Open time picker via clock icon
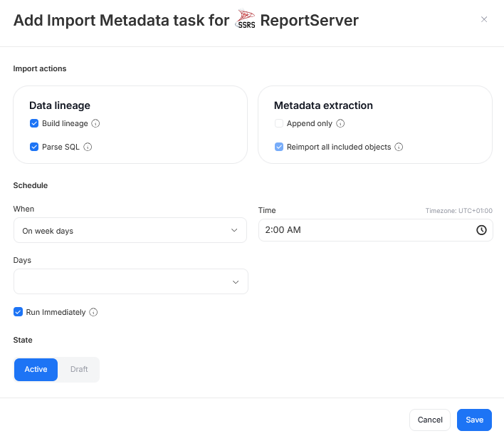Viewport: 504px width, 436px height. 481,230
